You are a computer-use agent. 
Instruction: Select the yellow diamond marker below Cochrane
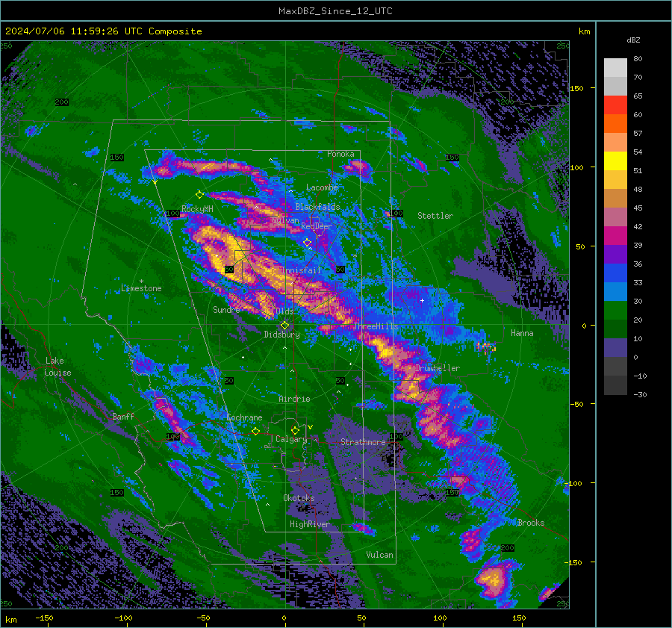255,431
